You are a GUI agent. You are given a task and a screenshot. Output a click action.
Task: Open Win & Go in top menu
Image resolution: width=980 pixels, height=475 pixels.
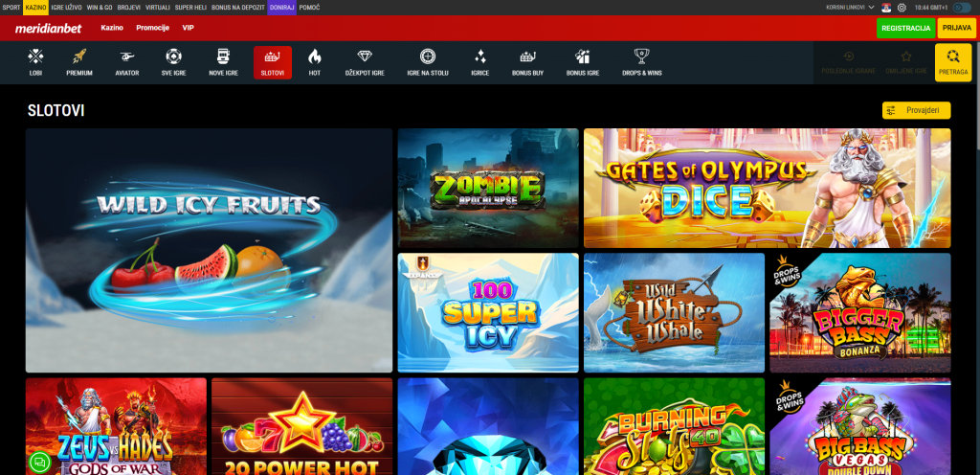click(x=100, y=8)
